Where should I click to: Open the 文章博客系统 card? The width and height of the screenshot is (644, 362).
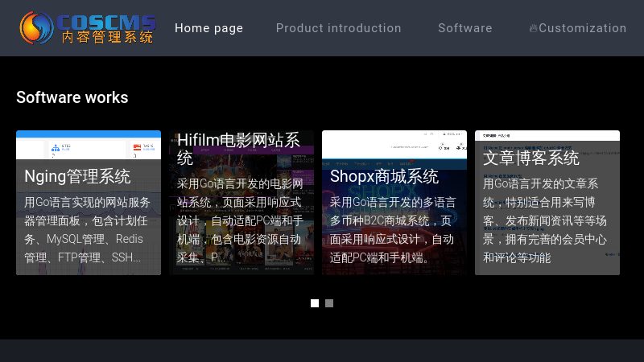(x=547, y=203)
